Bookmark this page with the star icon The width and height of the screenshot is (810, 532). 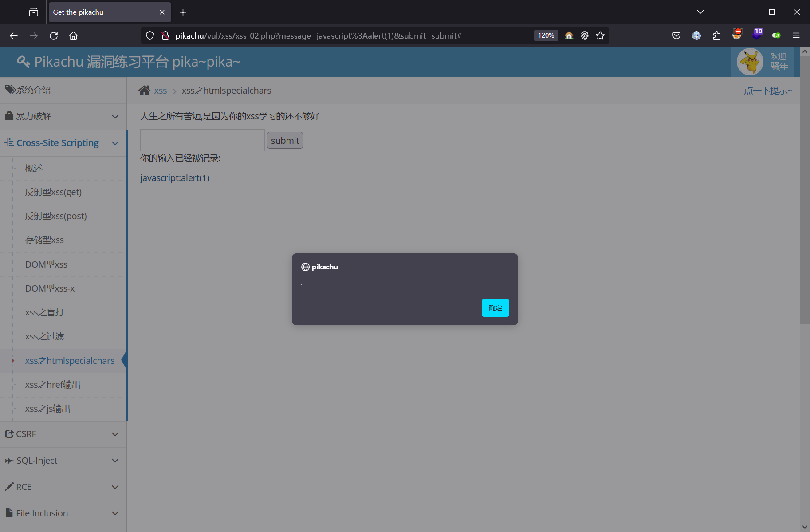coord(600,35)
